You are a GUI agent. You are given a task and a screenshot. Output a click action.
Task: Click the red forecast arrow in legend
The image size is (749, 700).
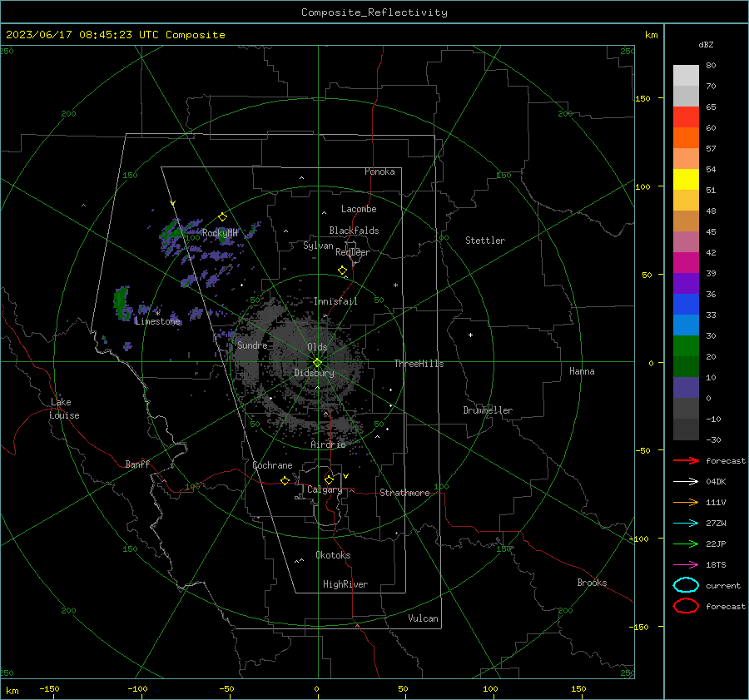click(x=686, y=460)
